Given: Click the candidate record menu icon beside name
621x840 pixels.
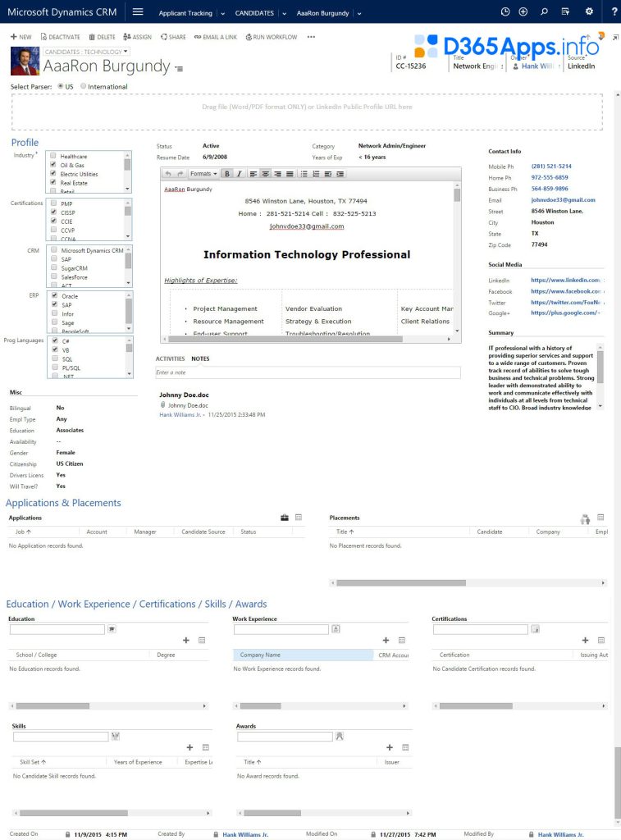Looking at the screenshot, I should pyautogui.click(x=179, y=69).
